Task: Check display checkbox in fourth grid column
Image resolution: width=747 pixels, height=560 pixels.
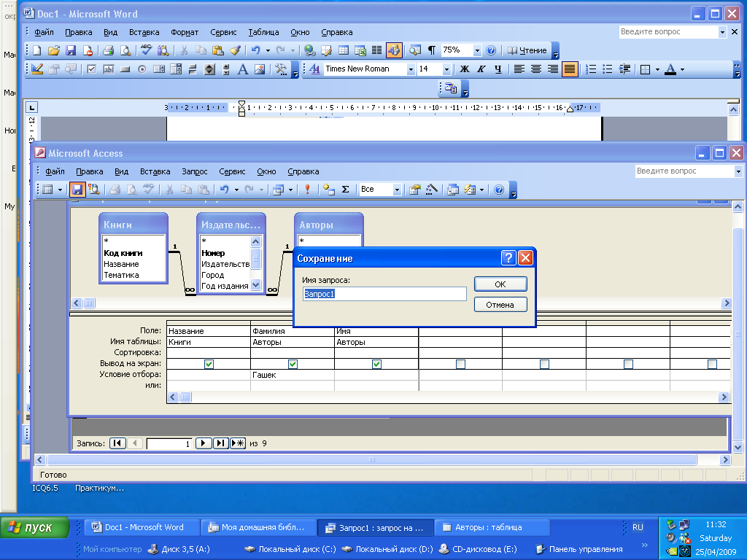Action: click(460, 364)
